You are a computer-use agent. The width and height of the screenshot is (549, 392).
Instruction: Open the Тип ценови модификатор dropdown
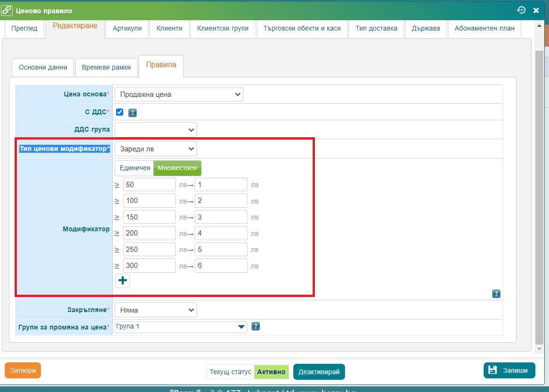pyautogui.click(x=156, y=149)
